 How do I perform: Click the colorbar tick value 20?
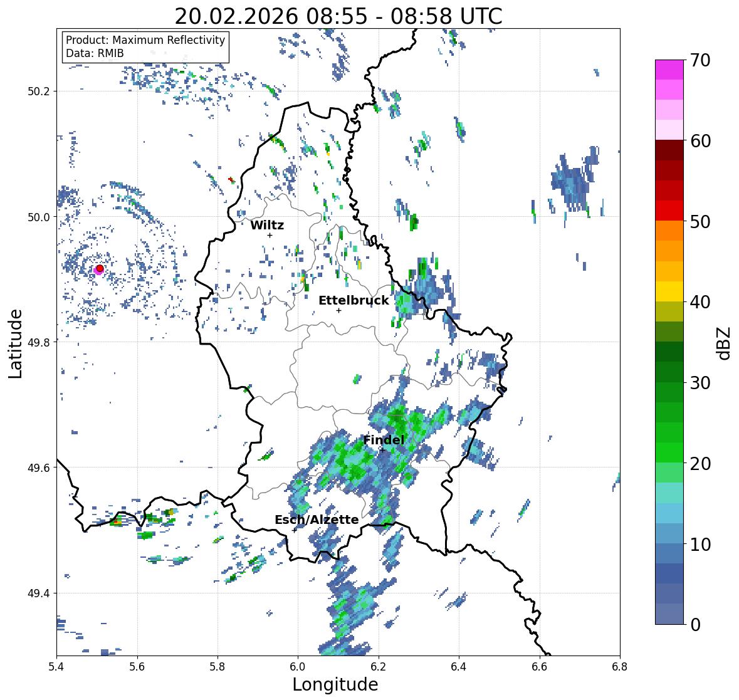coord(700,464)
